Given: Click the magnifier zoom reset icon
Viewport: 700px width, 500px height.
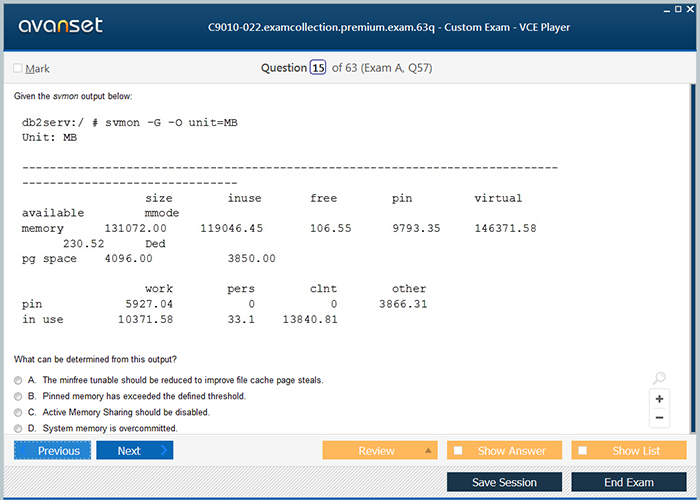Looking at the screenshot, I should pos(659,378).
